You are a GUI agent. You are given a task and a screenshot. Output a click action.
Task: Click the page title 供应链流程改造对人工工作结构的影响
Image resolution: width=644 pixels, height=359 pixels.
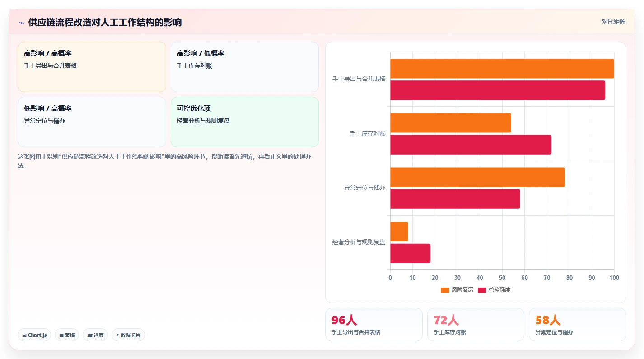click(x=105, y=22)
